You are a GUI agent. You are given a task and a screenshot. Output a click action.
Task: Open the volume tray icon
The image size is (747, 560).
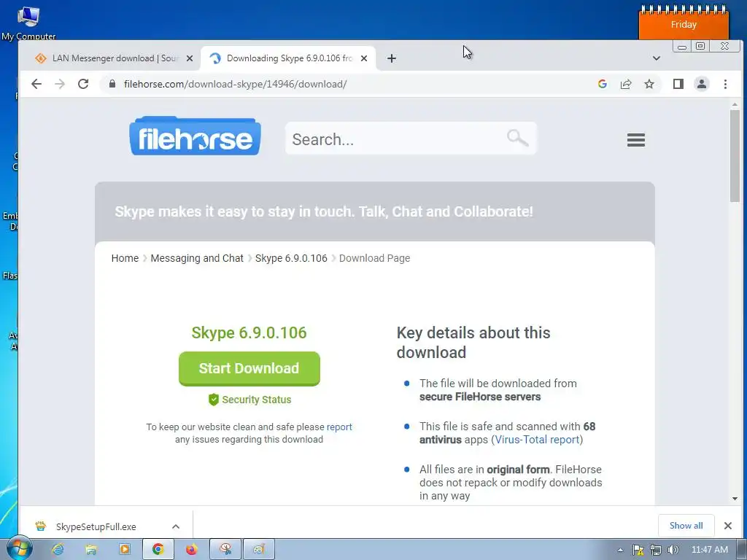(x=673, y=550)
